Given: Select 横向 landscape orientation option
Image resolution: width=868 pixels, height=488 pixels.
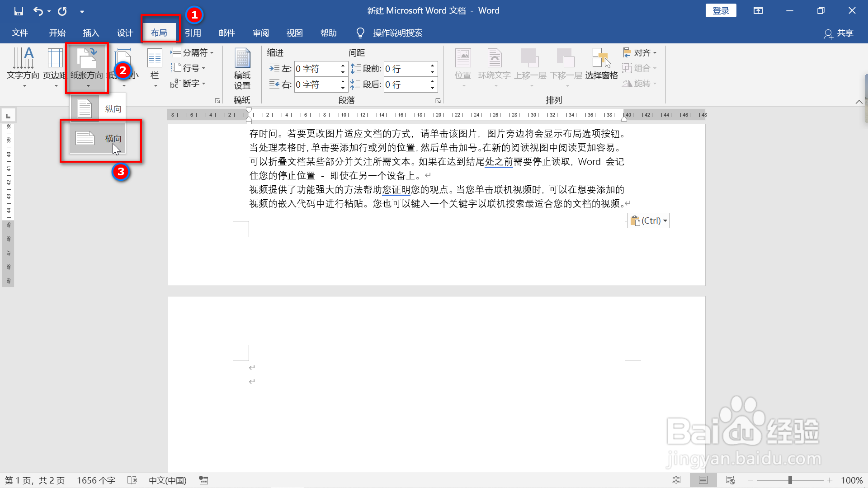Looking at the screenshot, I should tap(98, 138).
